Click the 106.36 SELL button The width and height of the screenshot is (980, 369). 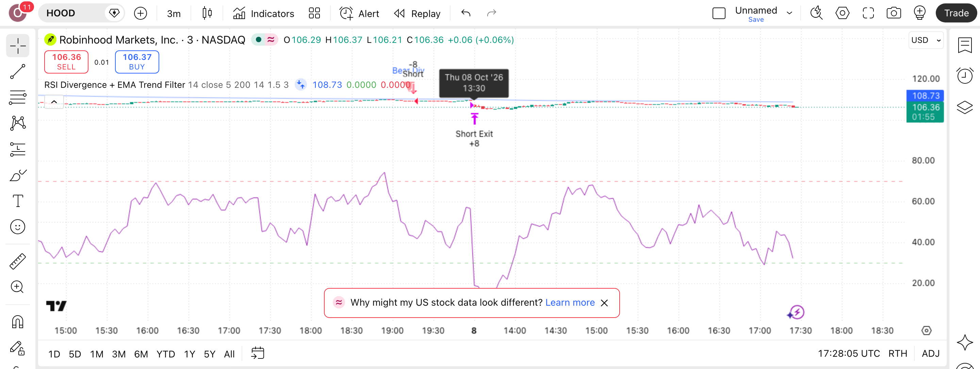click(x=66, y=62)
